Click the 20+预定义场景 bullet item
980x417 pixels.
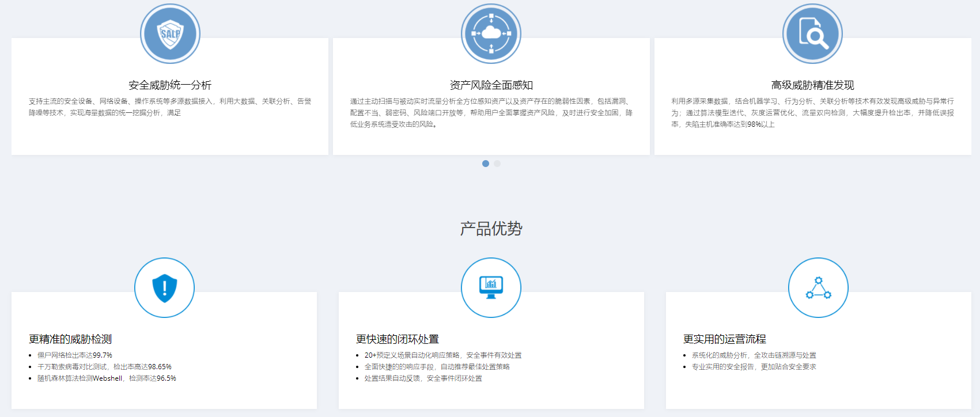click(442, 355)
